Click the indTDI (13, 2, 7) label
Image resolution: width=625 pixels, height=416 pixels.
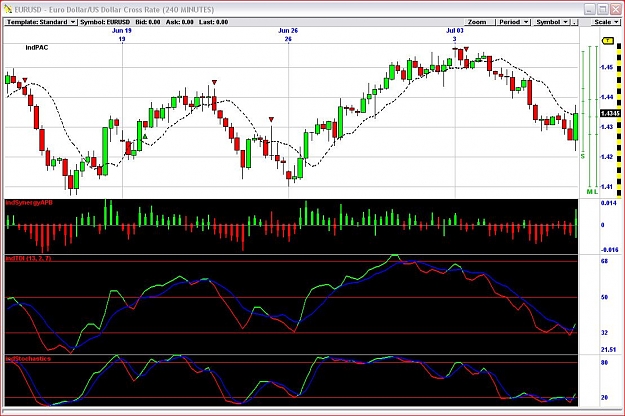point(28,259)
